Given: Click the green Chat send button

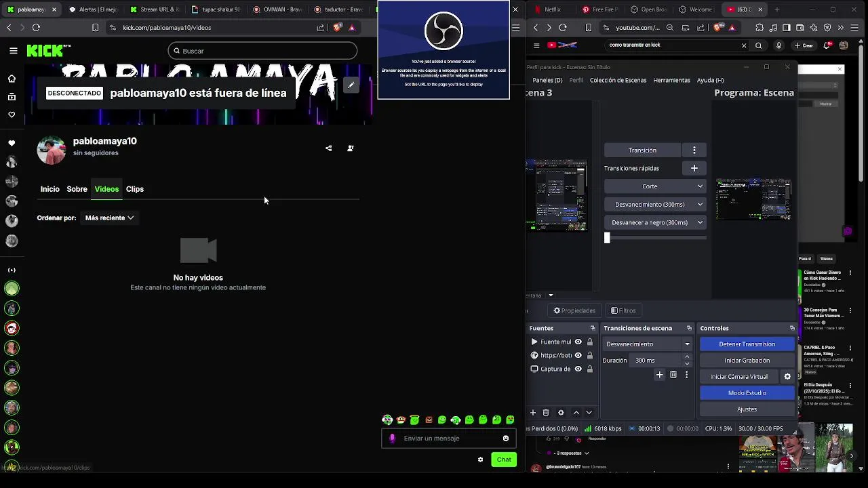Looking at the screenshot, I should pyautogui.click(x=503, y=460).
